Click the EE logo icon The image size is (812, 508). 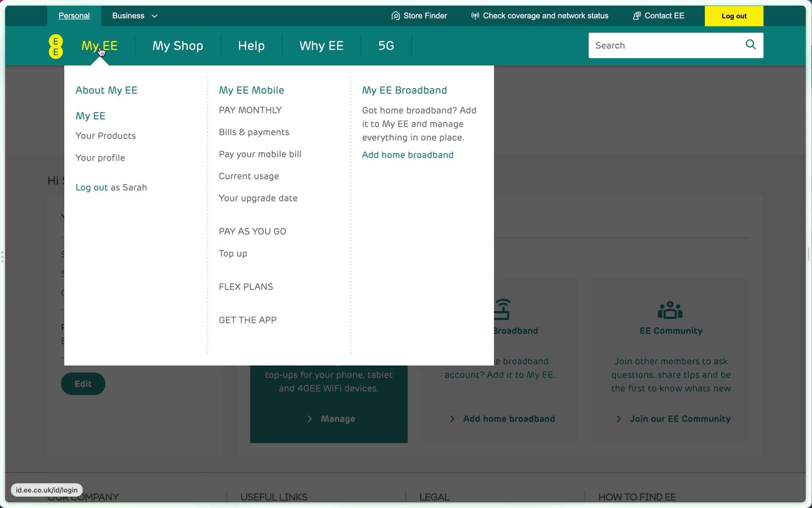tap(55, 46)
